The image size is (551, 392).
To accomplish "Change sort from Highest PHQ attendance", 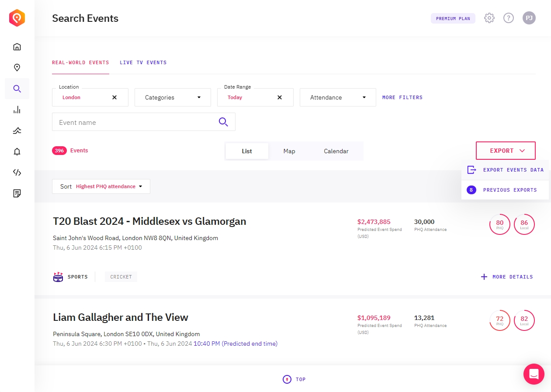I will tap(101, 186).
